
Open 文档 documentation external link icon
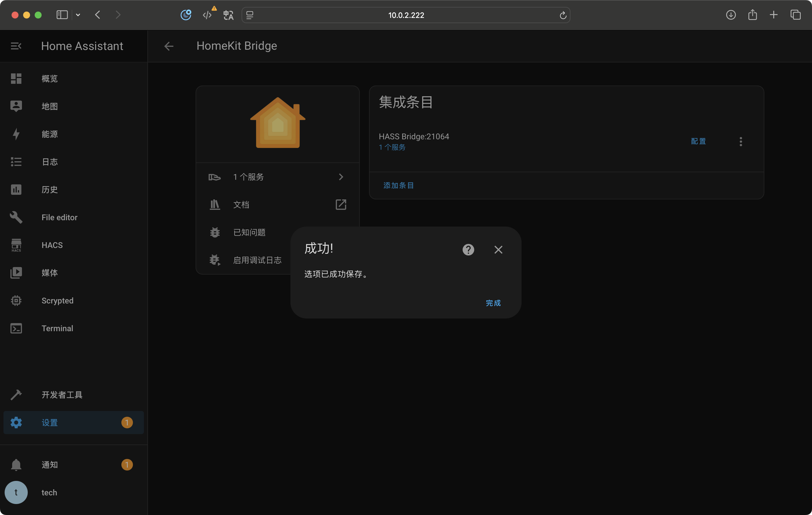[341, 205]
